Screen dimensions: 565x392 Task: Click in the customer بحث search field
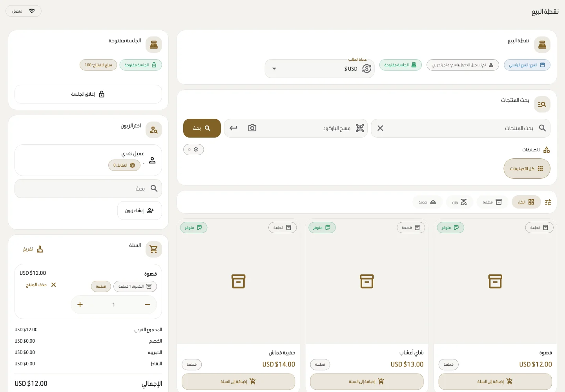[x=88, y=189]
